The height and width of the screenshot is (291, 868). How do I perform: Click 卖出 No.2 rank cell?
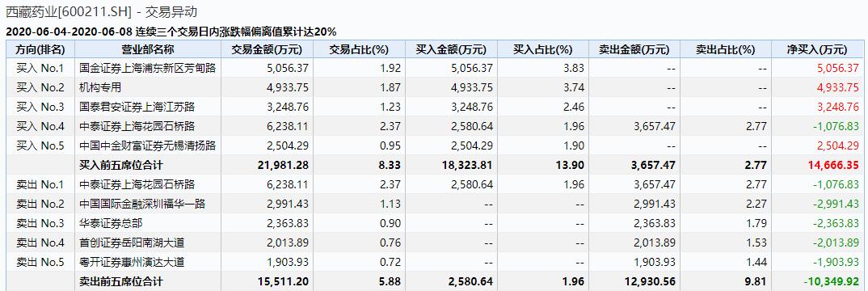(40, 205)
